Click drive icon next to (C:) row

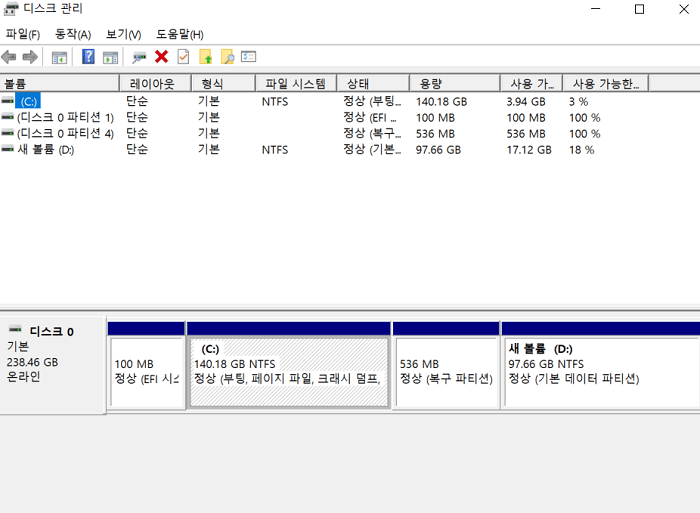click(x=8, y=101)
